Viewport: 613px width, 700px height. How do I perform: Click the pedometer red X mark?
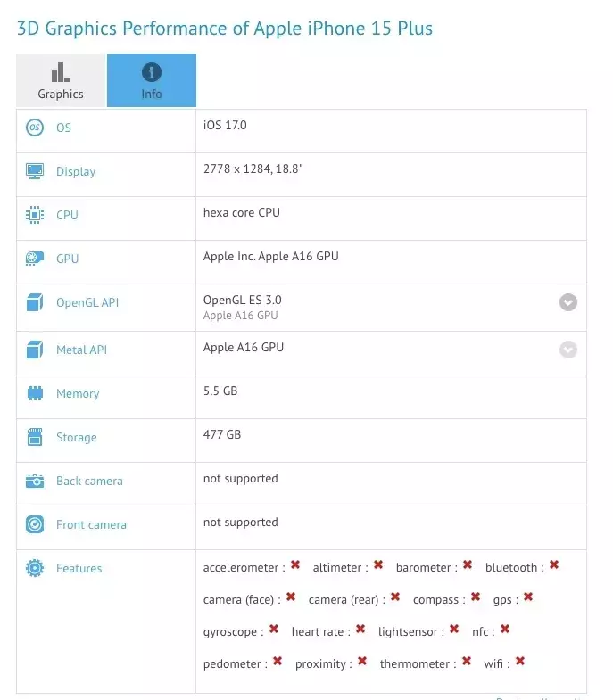(x=278, y=661)
